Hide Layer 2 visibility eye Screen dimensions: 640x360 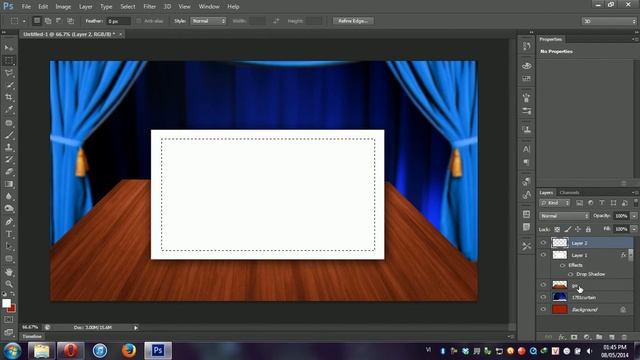(x=543, y=243)
